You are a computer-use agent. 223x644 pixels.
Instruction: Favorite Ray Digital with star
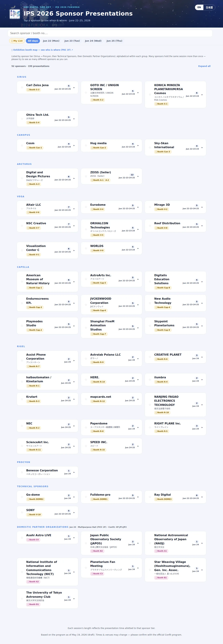[x=150, y=497]
